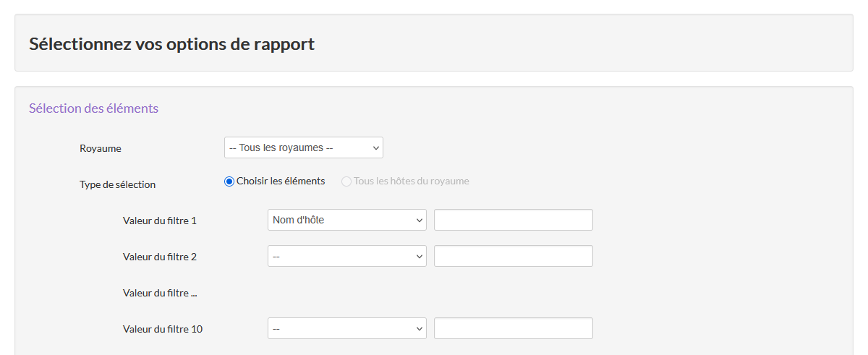
Task: Click the 'Sélectionnez vos options de rapport' title
Action: coord(171,43)
